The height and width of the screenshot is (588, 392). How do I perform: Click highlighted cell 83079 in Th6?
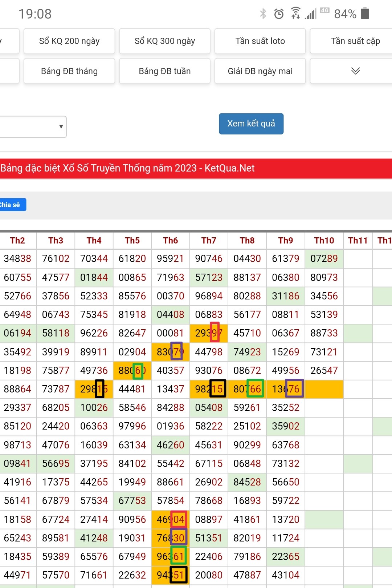click(x=171, y=352)
